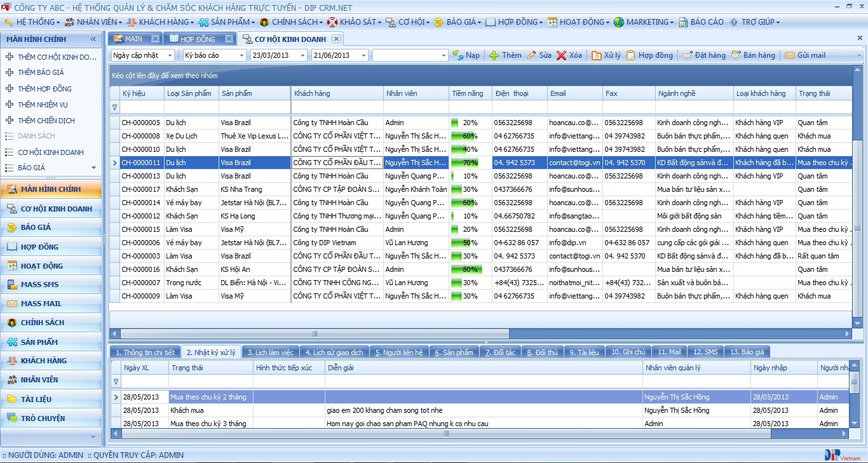Open the 23/03/2013 start date picker
Image resolution: width=868 pixels, height=463 pixels.
coord(302,55)
